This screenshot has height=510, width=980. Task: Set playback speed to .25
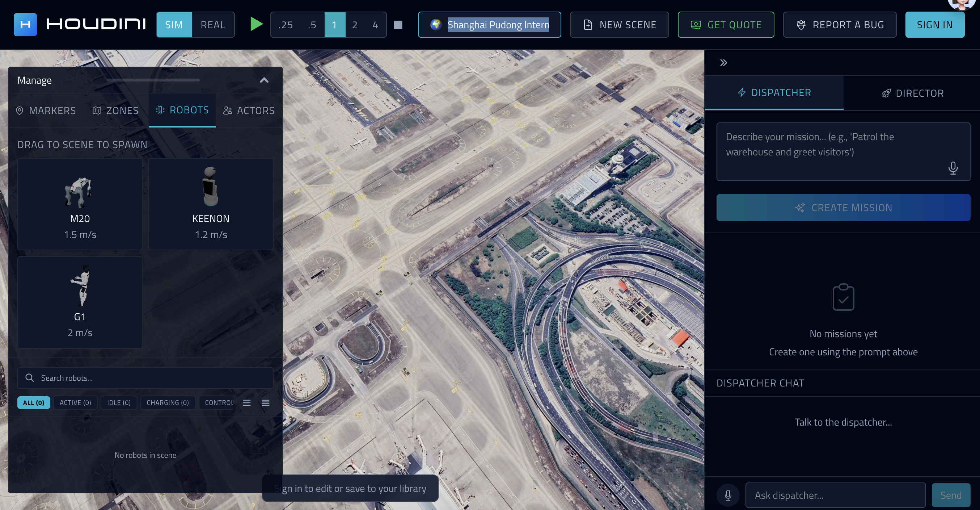coord(285,25)
